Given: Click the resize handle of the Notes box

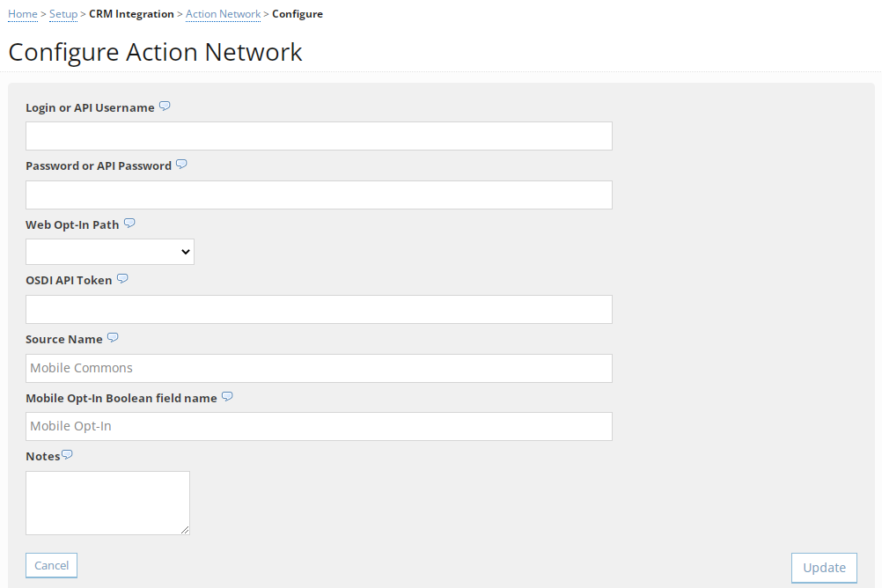Looking at the screenshot, I should (x=187, y=530).
